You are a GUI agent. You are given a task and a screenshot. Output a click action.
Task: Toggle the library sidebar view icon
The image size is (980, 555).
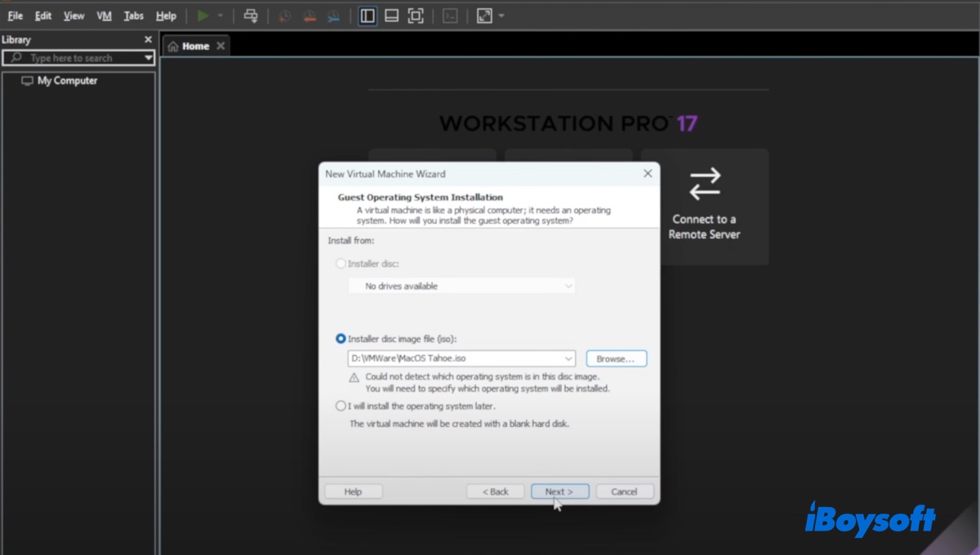(367, 16)
